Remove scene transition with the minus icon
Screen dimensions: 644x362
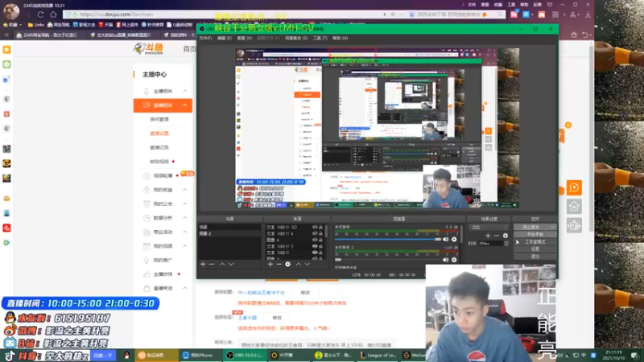497,236
